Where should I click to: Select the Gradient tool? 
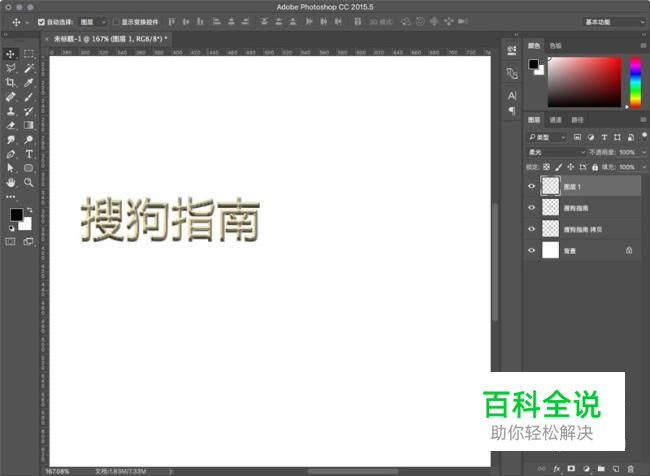click(x=29, y=125)
